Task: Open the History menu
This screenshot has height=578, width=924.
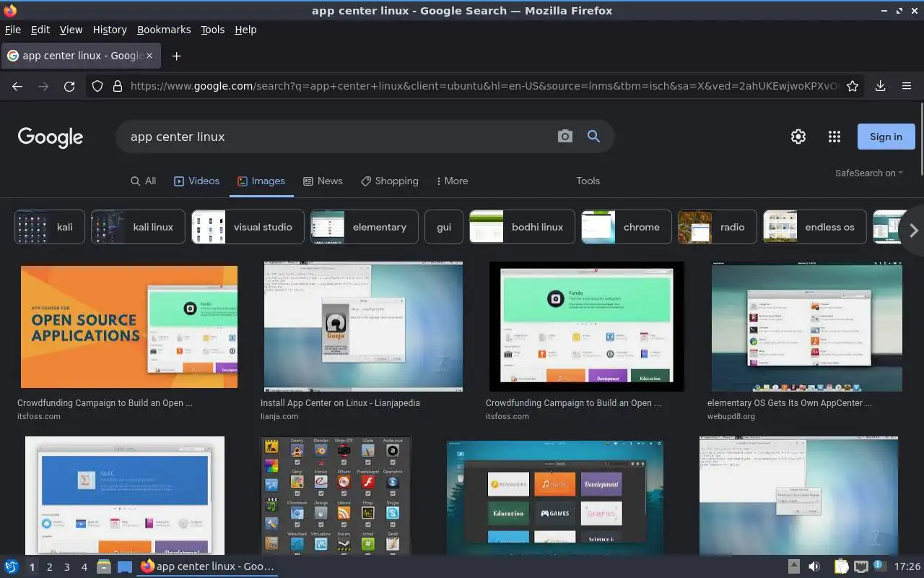Action: 110,30
